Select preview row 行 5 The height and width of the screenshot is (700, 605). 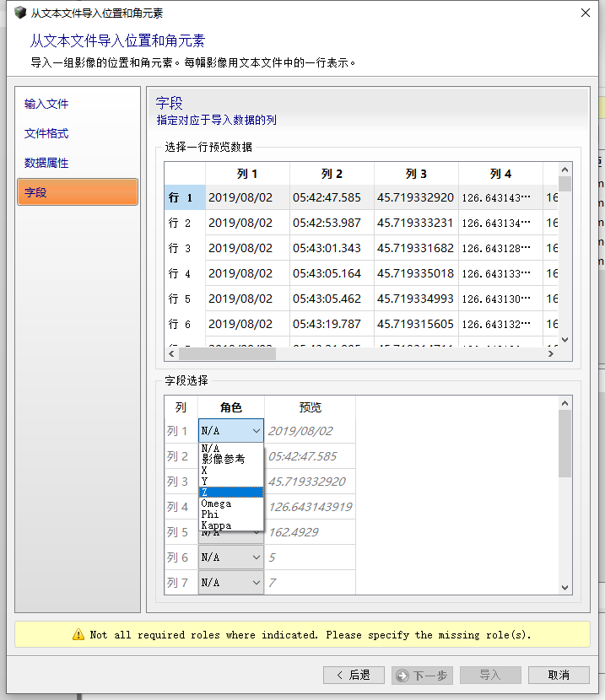(185, 299)
